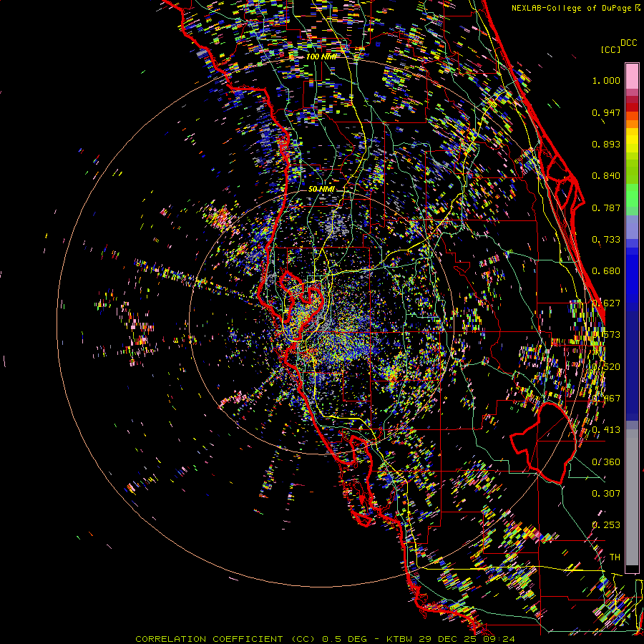Viewport: 644px width, 644px height.
Task: Click the 0.413 scale value
Action: pyautogui.click(x=606, y=430)
